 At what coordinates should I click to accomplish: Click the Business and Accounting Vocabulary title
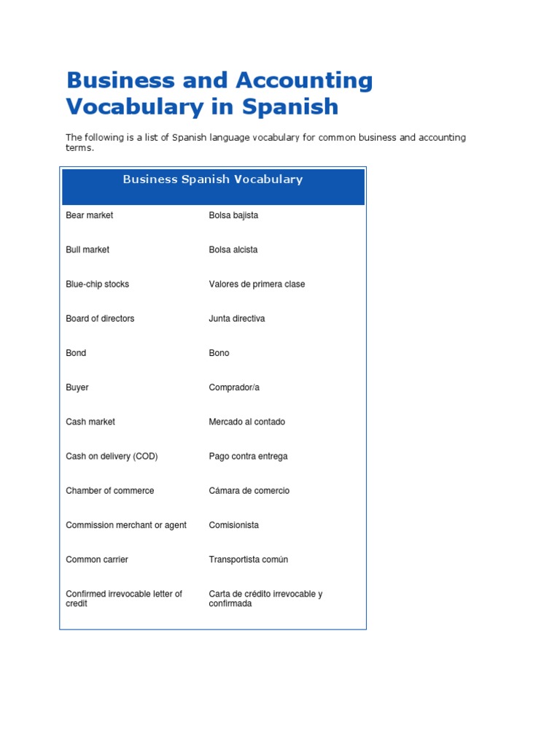[219, 94]
